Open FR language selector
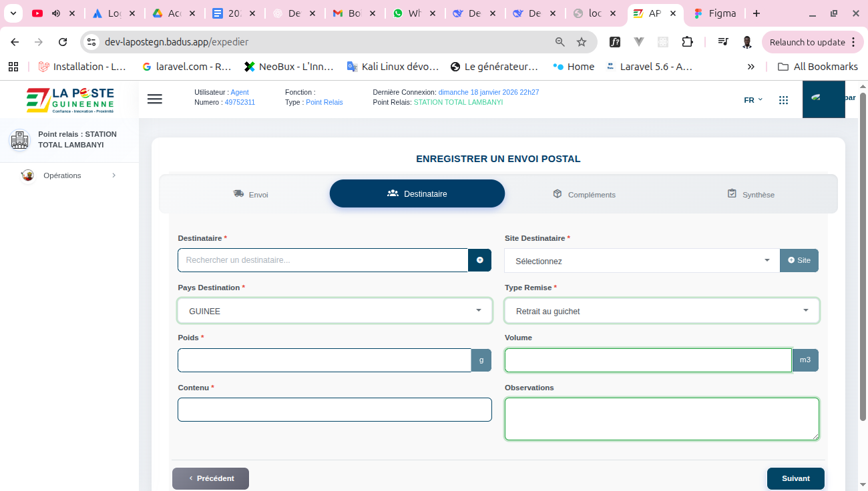Image resolution: width=868 pixels, height=491 pixels. pyautogui.click(x=752, y=100)
